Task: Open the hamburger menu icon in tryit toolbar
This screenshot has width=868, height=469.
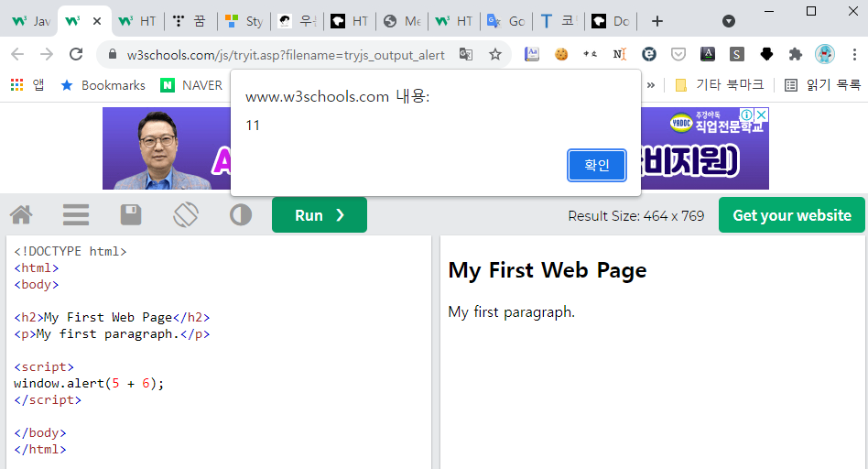Action: 76,215
